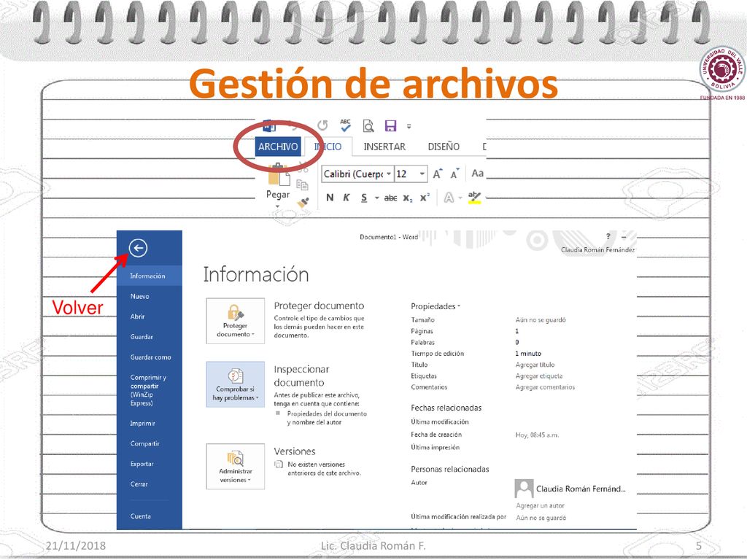Click the Versiones document icon
The image size is (747, 560).
click(279, 464)
